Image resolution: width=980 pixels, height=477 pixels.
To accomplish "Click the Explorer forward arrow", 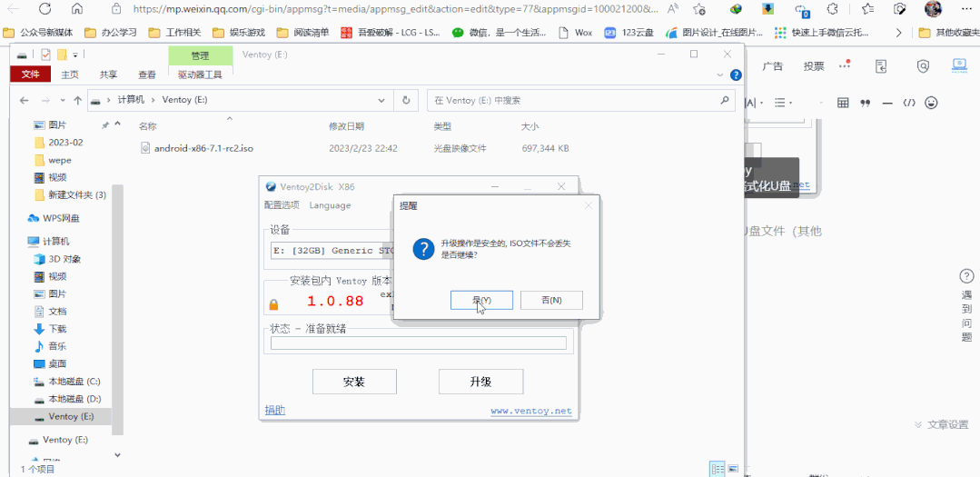I will (45, 100).
